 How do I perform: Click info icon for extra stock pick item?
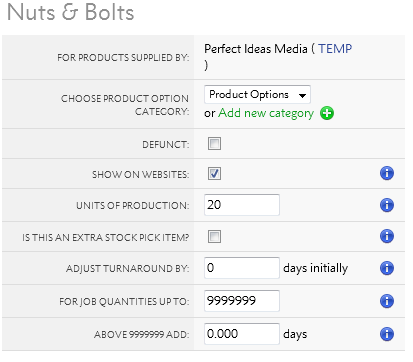click(387, 236)
